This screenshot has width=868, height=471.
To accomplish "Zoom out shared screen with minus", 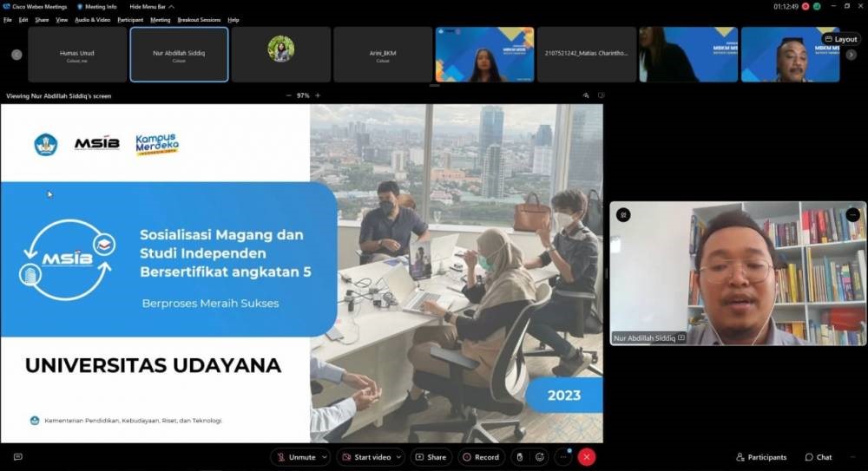I will [x=288, y=95].
